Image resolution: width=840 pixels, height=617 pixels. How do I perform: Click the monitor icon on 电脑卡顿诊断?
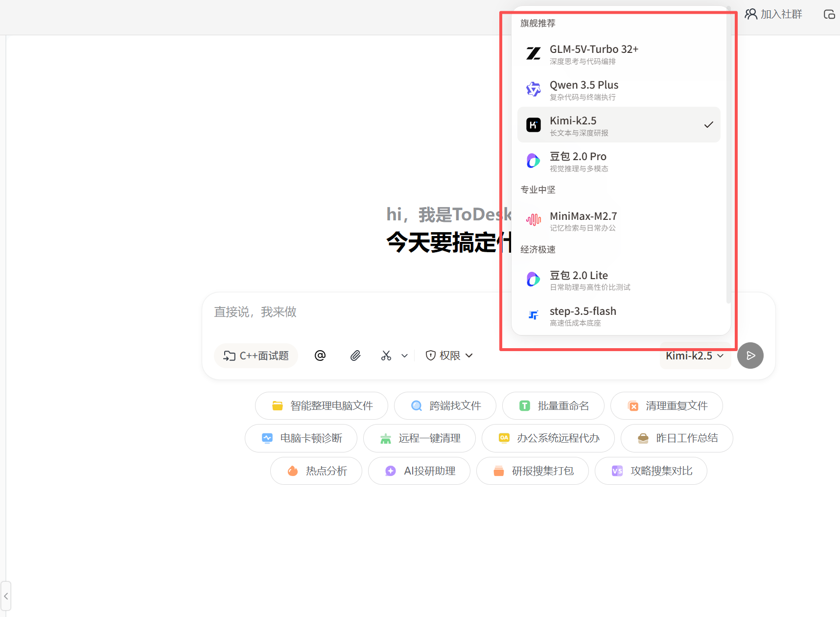coord(267,438)
